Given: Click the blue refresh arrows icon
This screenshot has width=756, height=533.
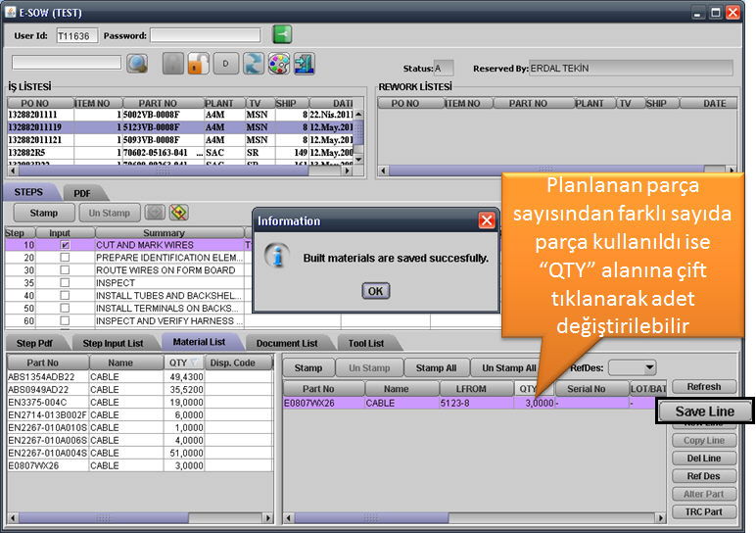Looking at the screenshot, I should click(x=254, y=63).
